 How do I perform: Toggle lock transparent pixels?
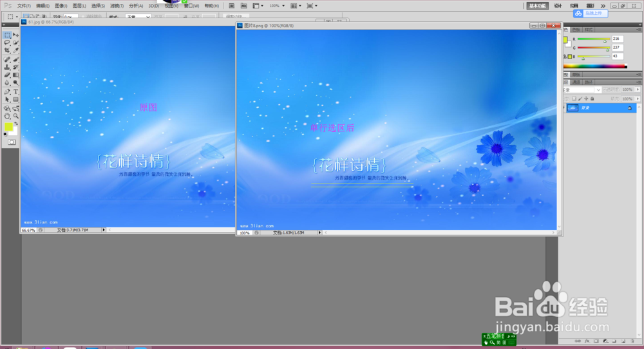574,99
